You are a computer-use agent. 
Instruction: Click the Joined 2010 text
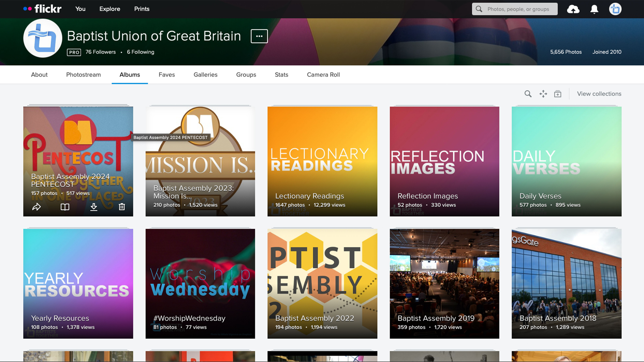pos(607,52)
